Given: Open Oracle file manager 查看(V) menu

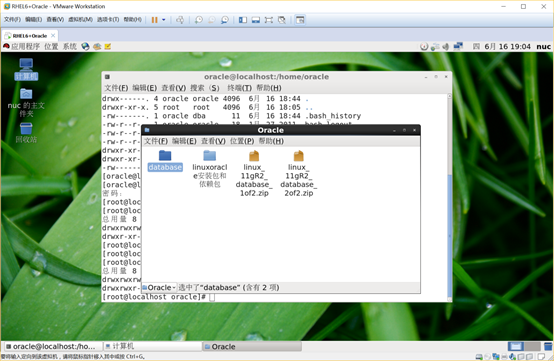Looking at the screenshot, I should [x=213, y=141].
